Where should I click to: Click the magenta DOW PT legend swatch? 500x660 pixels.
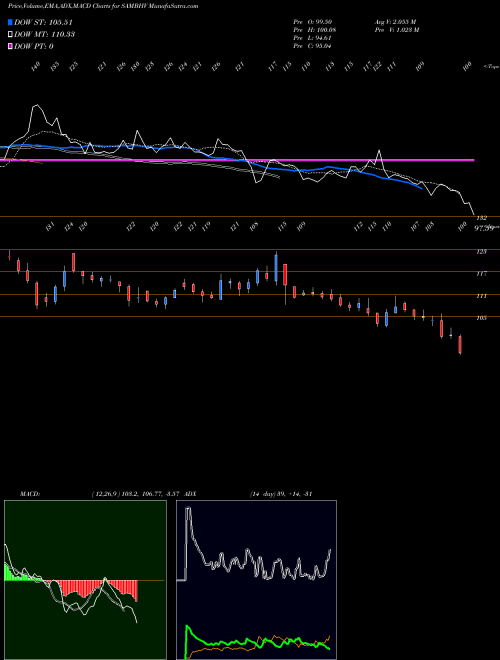point(11,46)
